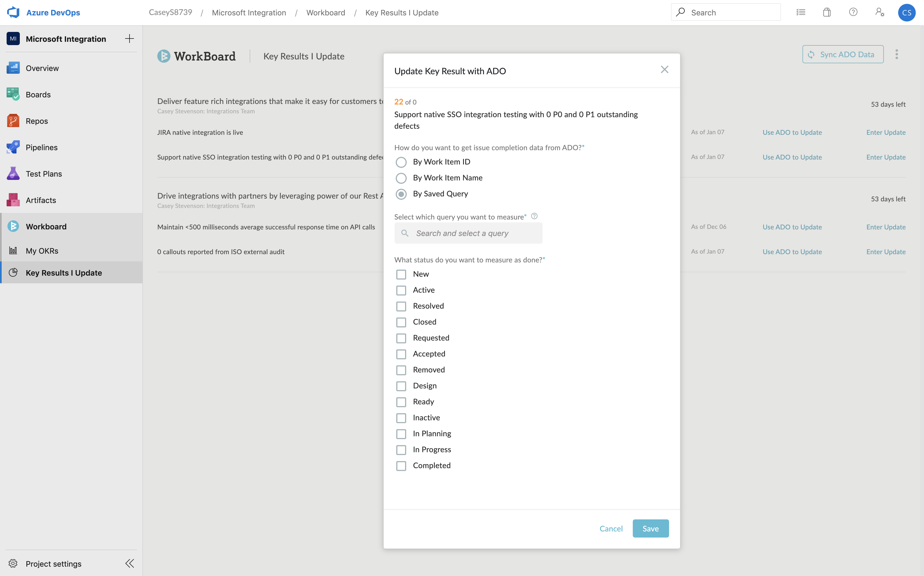
Task: Open the Boards icon in sidebar
Action: click(13, 94)
